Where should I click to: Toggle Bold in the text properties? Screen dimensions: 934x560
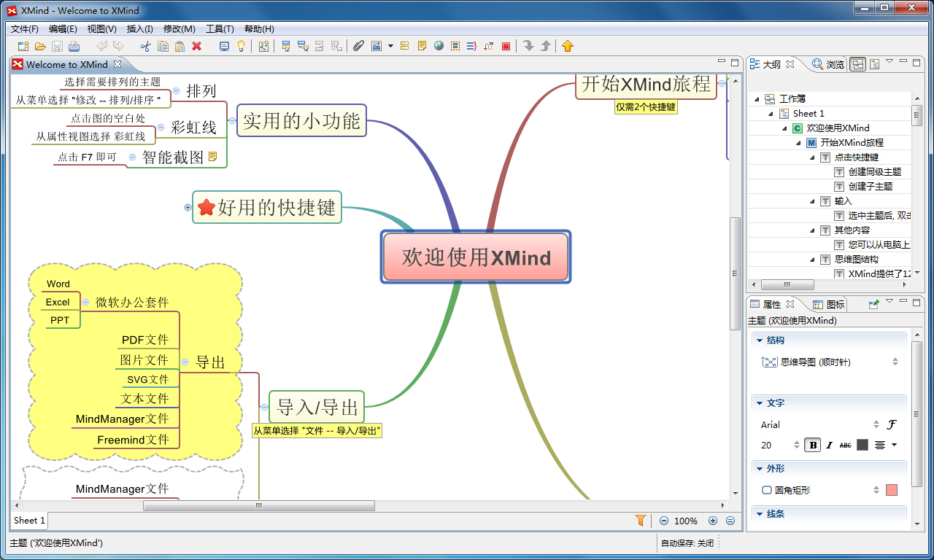coord(812,445)
